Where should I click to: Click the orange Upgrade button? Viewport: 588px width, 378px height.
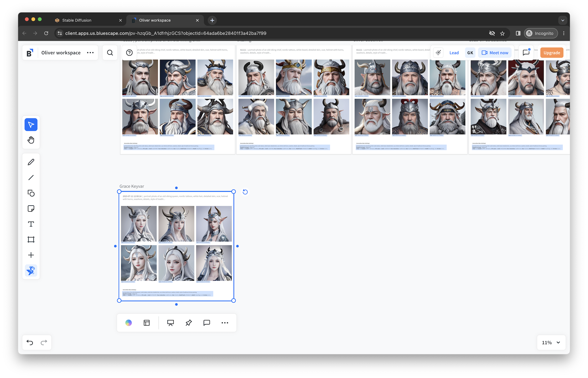pyautogui.click(x=552, y=53)
